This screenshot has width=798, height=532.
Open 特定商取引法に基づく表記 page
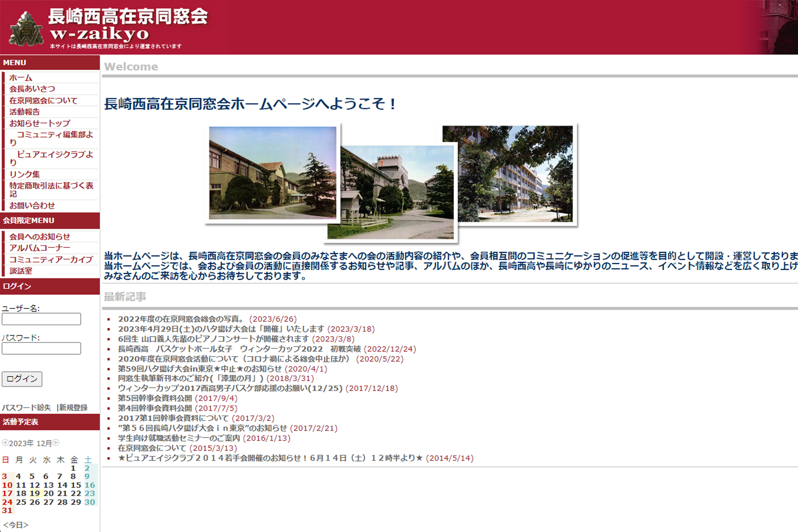(x=51, y=190)
